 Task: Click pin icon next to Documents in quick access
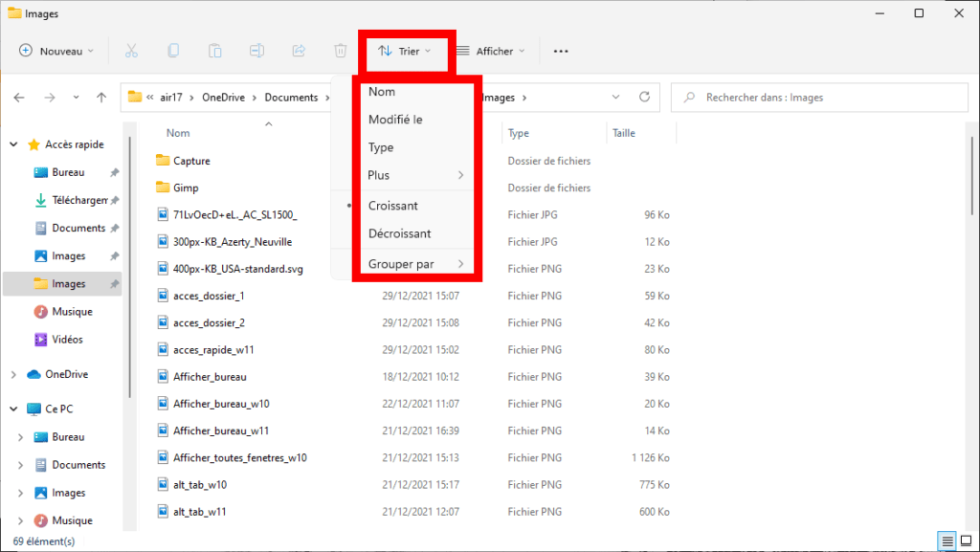click(115, 229)
